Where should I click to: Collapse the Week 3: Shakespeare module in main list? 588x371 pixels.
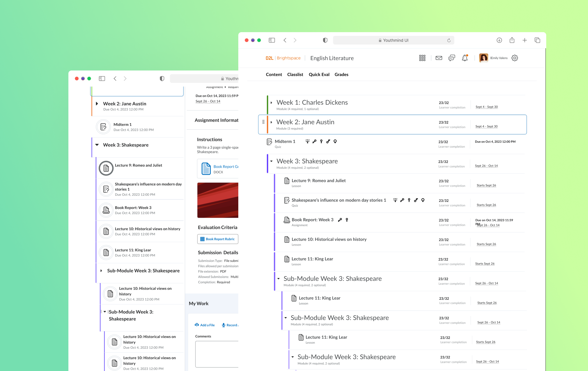271,161
